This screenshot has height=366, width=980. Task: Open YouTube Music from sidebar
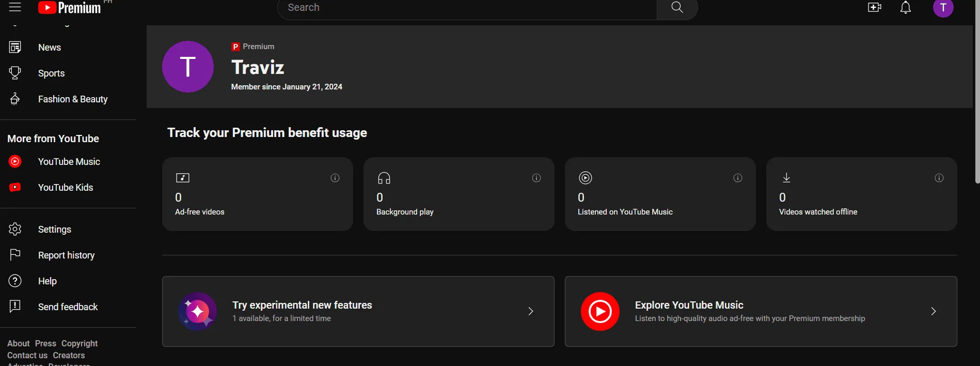(68, 162)
